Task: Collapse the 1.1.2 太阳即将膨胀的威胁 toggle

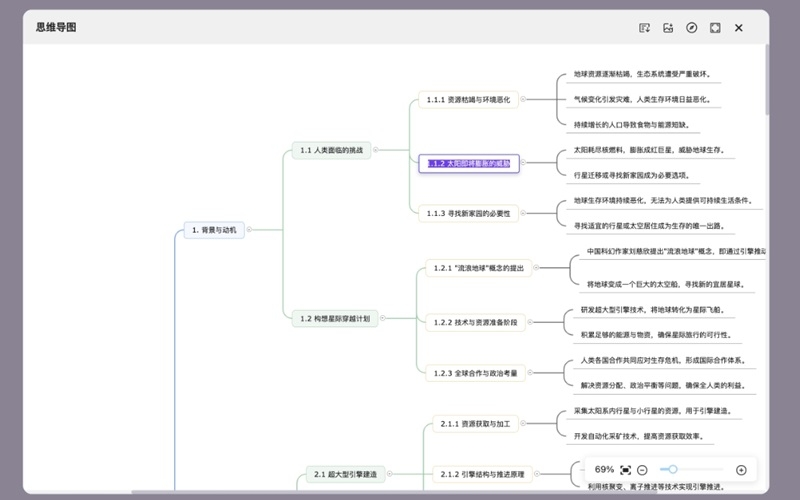Action: click(x=523, y=163)
